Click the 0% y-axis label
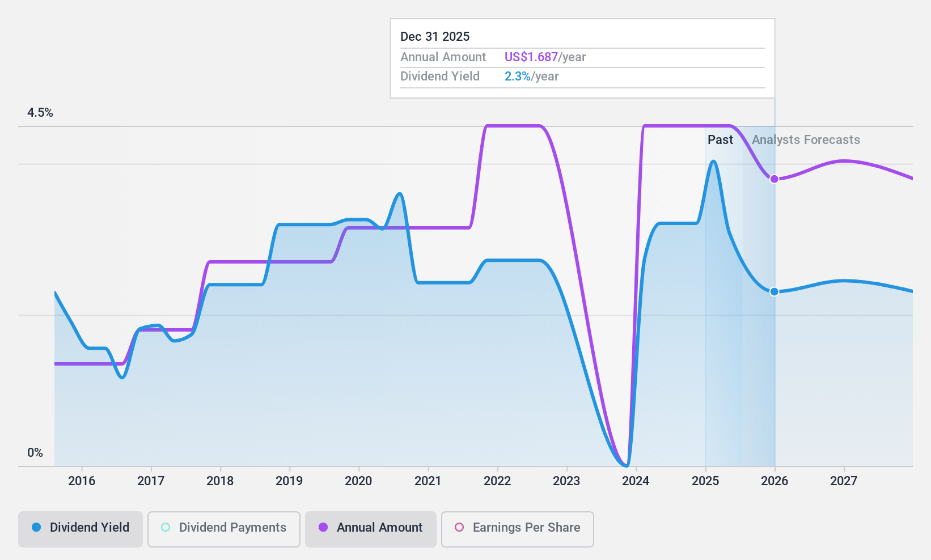This screenshot has height=560, width=931. click(x=35, y=453)
